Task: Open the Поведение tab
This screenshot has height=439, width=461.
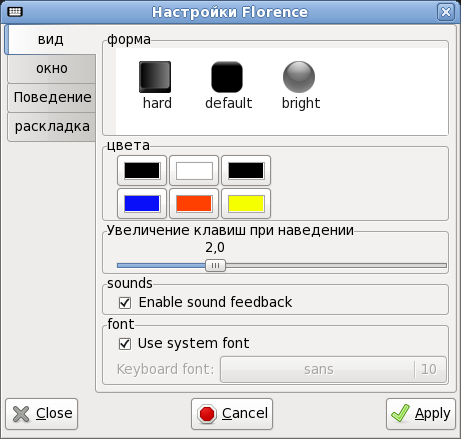Action: [52, 98]
